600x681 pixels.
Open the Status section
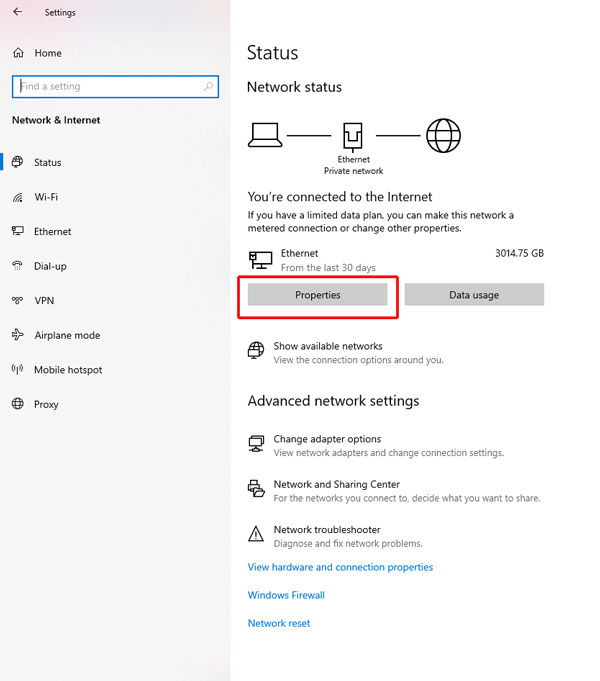click(x=47, y=162)
